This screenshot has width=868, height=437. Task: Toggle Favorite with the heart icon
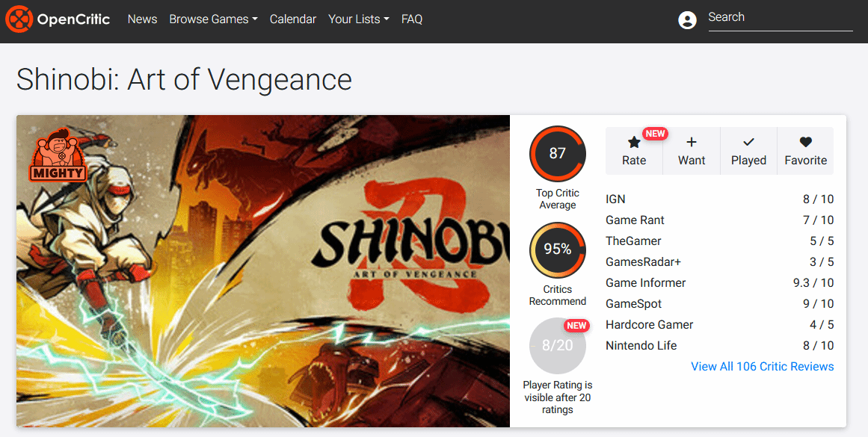point(805,142)
